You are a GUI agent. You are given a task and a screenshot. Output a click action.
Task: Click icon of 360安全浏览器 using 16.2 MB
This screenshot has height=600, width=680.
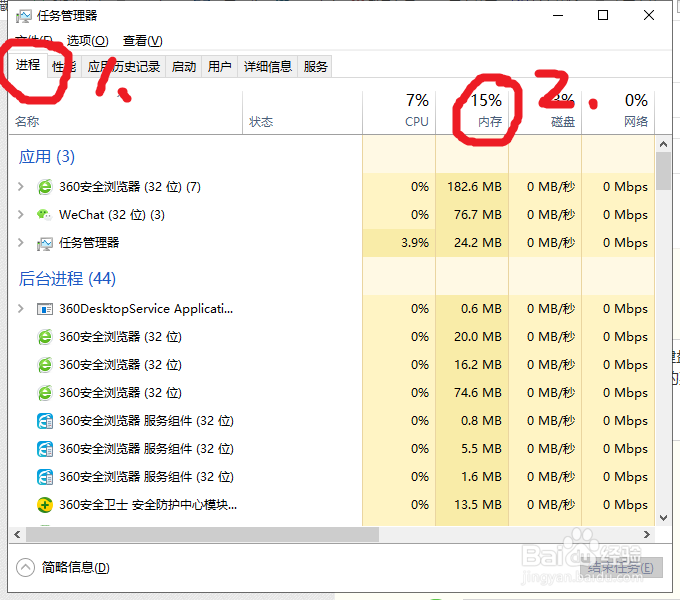tap(45, 365)
